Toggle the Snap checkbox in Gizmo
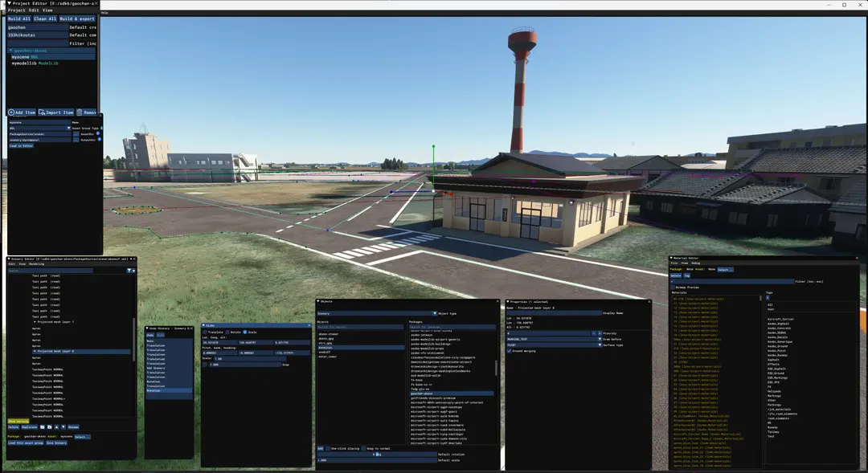Screen dimensions: 868x473 click(x=206, y=365)
